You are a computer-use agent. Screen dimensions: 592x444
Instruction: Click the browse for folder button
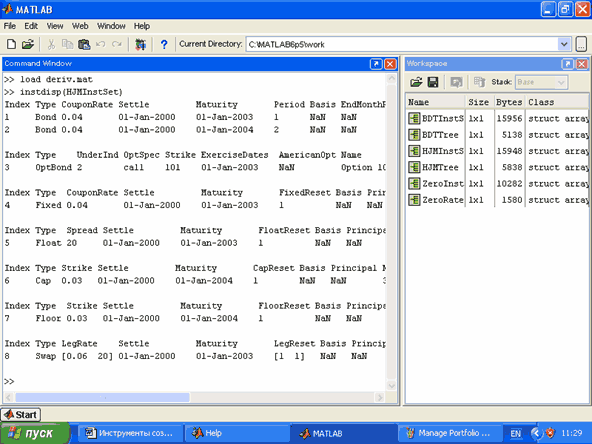pyautogui.click(x=581, y=45)
